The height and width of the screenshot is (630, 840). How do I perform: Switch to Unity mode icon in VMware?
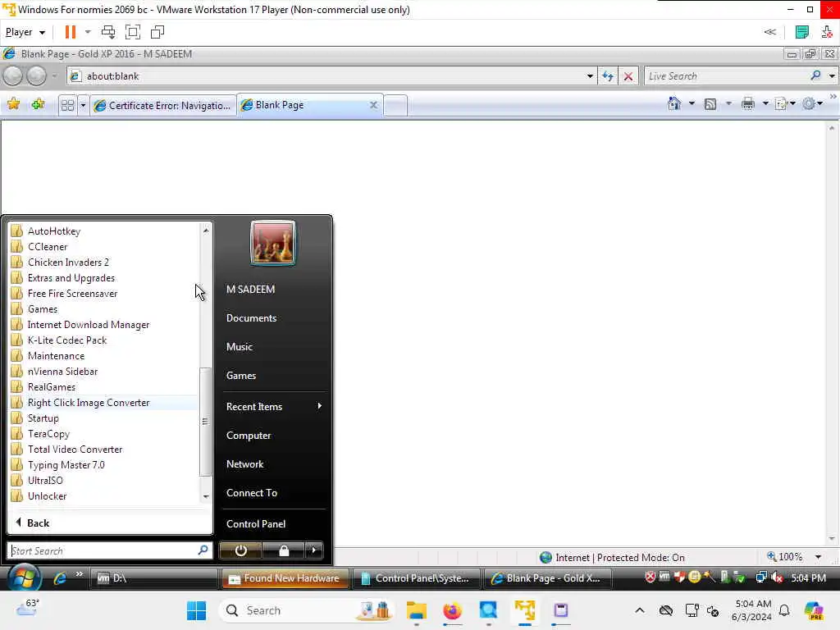[157, 32]
